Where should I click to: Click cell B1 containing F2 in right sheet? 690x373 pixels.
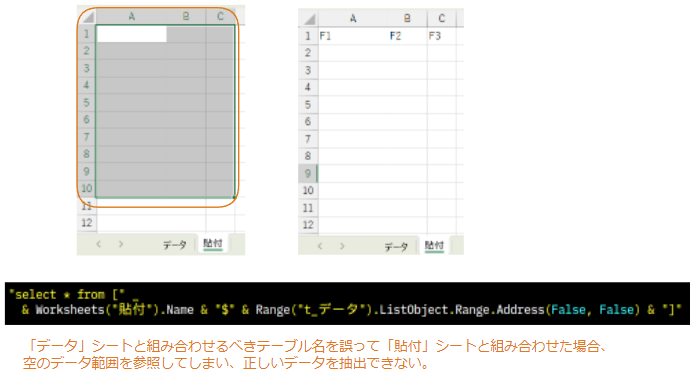[407, 36]
